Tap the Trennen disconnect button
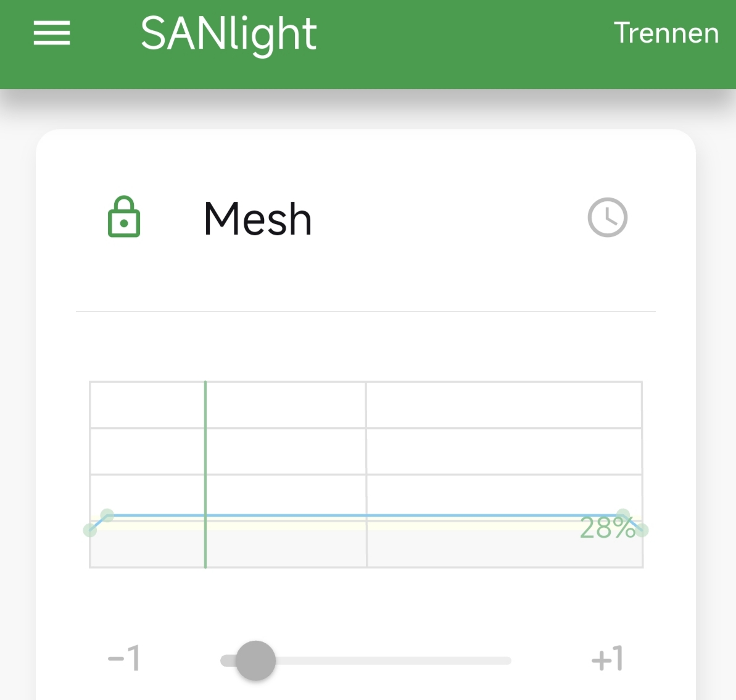 tap(666, 33)
